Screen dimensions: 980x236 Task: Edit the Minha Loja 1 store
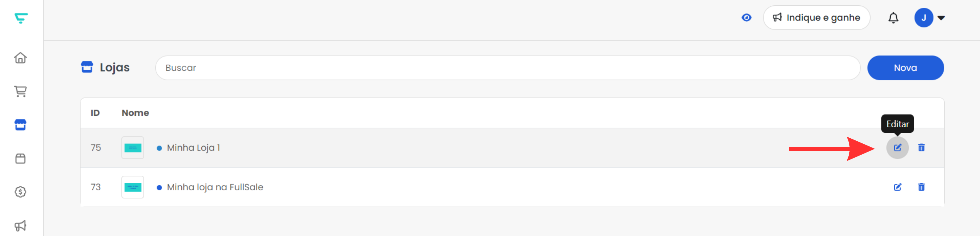[897, 148]
